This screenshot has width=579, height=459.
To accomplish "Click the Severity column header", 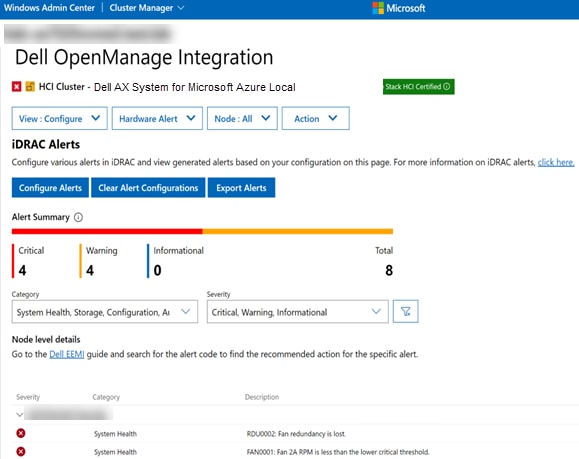I will [28, 397].
